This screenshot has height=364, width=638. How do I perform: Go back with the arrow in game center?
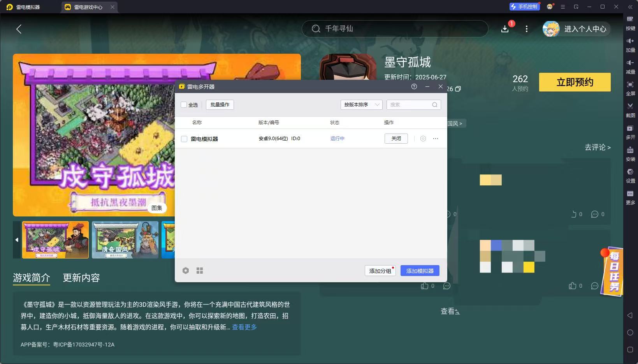coord(19,29)
